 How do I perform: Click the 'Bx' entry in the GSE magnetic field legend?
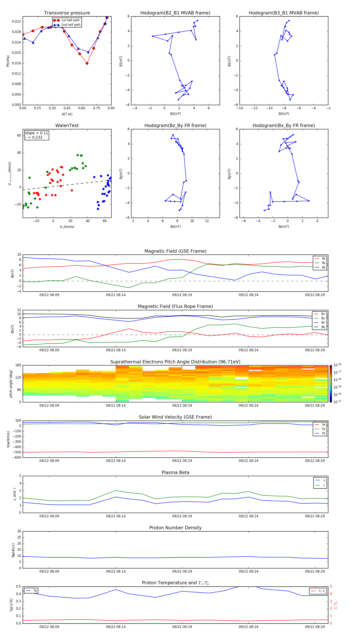[x=320, y=259]
